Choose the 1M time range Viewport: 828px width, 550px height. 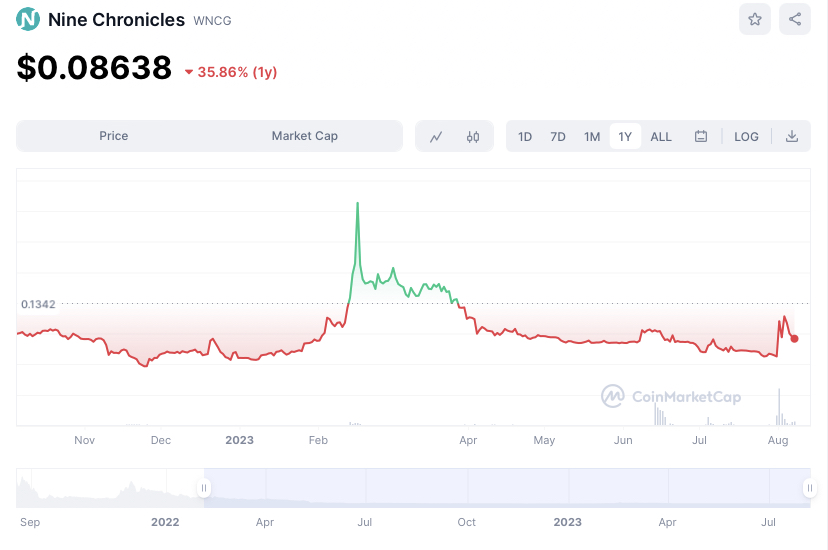[592, 137]
